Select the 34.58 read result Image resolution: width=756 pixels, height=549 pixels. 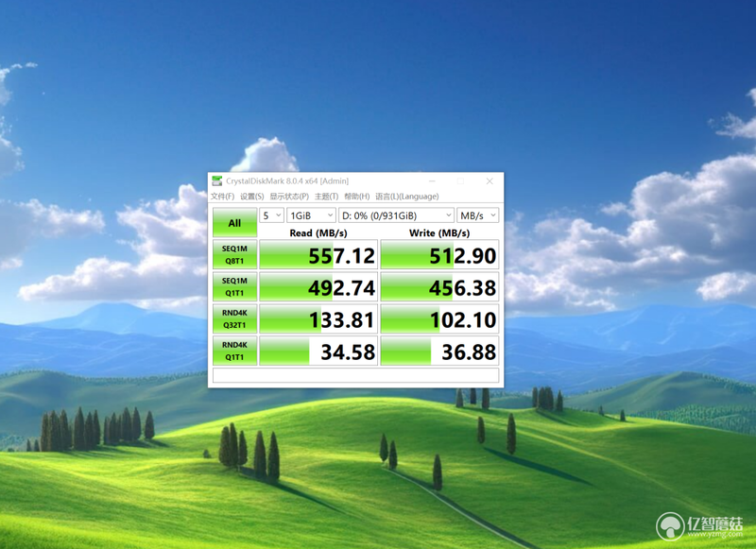click(x=318, y=351)
